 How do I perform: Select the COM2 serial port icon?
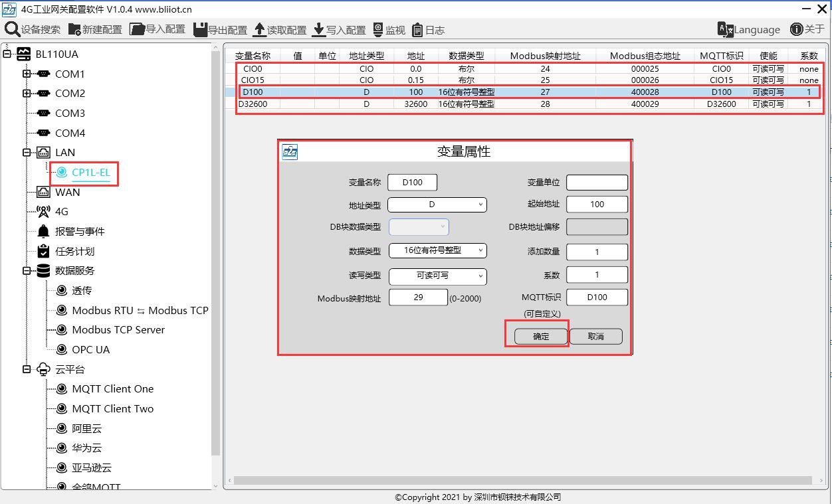click(x=44, y=94)
